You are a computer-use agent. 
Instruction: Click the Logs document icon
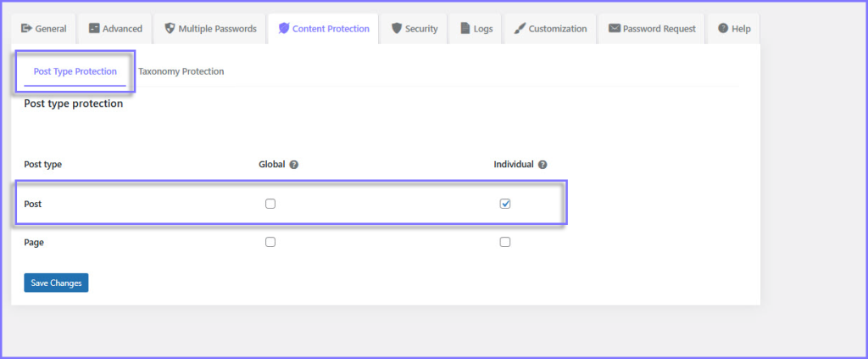pyautogui.click(x=465, y=29)
